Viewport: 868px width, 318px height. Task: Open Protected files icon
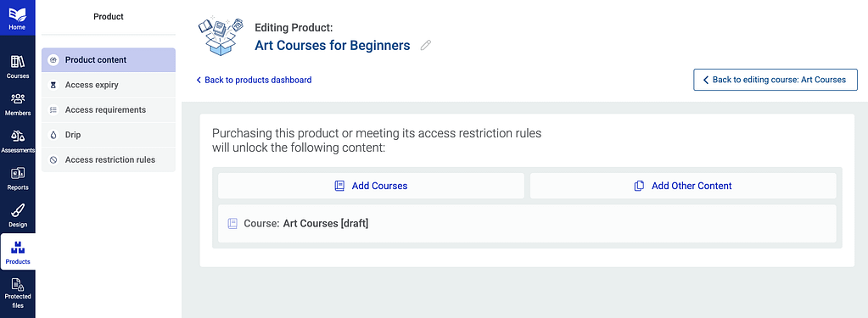pos(18,285)
